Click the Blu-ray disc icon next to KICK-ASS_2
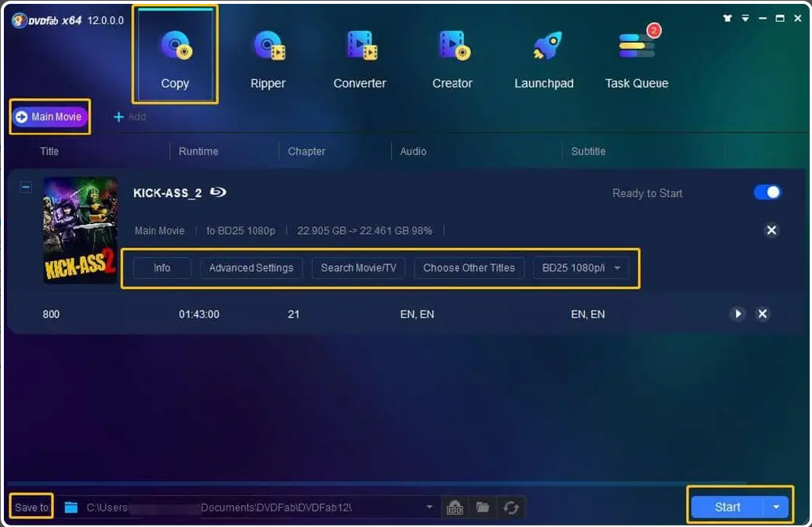 [218, 192]
